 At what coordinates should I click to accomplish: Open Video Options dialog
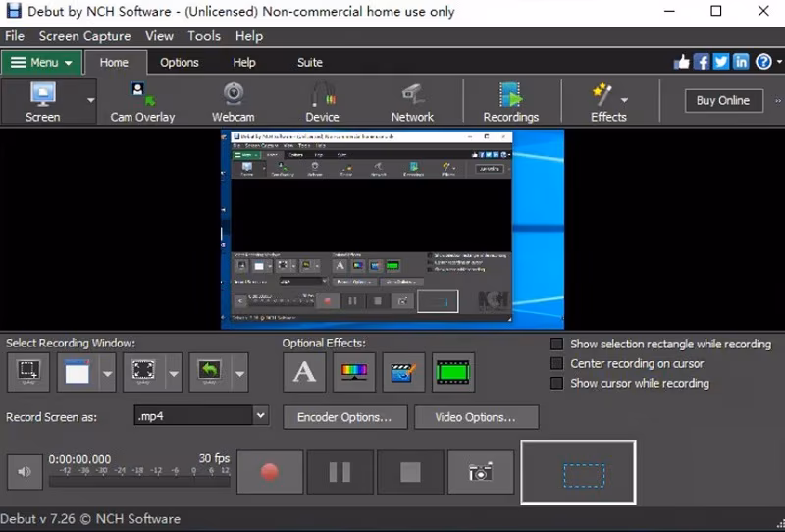click(476, 417)
